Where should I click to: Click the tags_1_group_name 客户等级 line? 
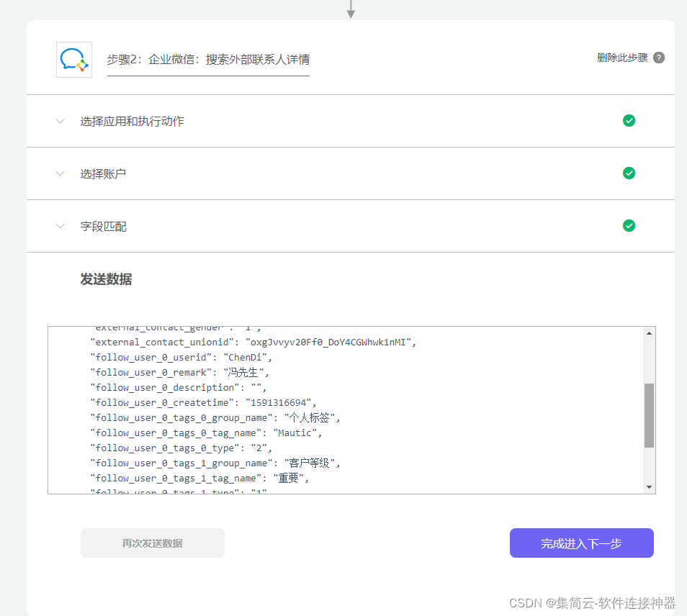click(x=215, y=463)
